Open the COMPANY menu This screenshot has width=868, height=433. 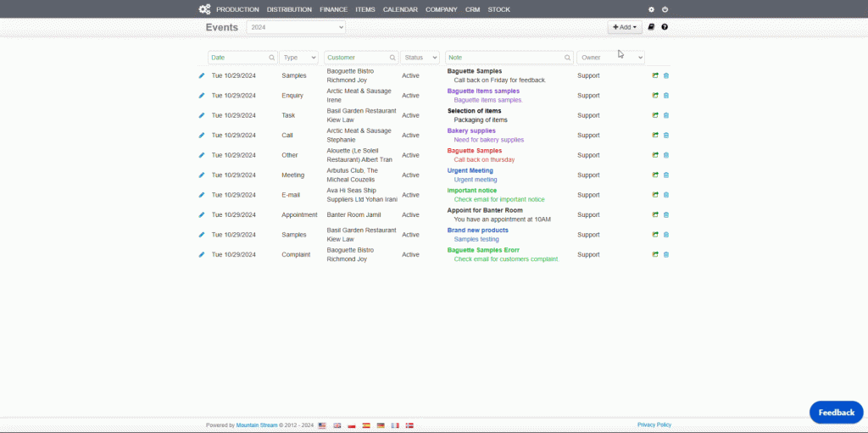[x=441, y=9]
